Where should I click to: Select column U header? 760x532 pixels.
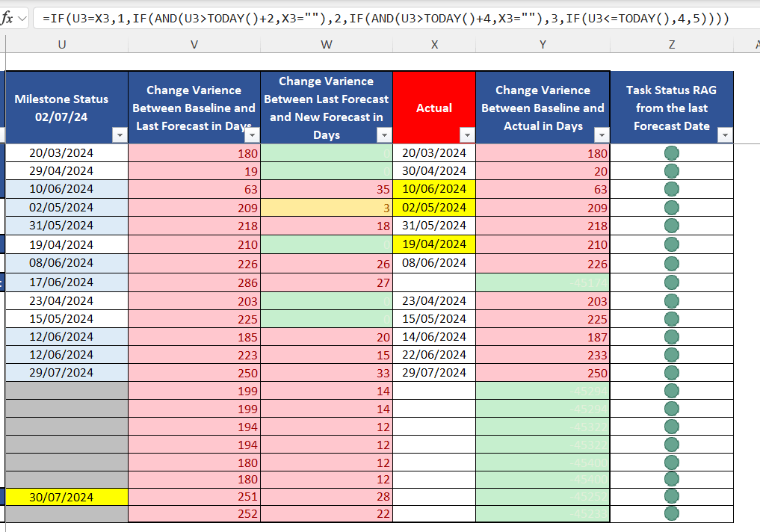[x=61, y=45]
